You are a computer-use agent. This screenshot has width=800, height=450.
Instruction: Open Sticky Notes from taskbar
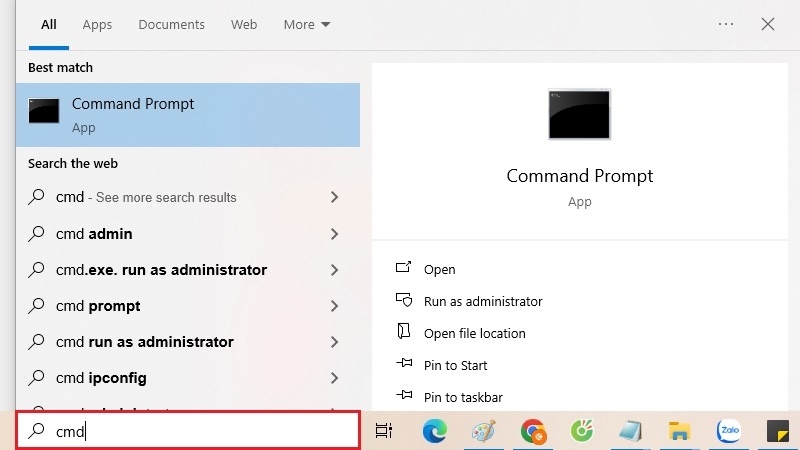coord(778,431)
